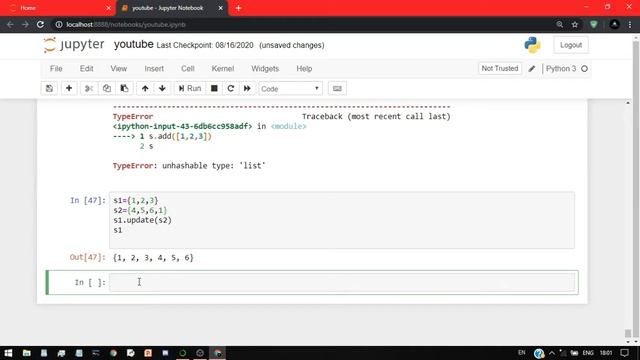Insert cell below with plus icon
Viewport: 640px width, 360px height.
click(69, 89)
